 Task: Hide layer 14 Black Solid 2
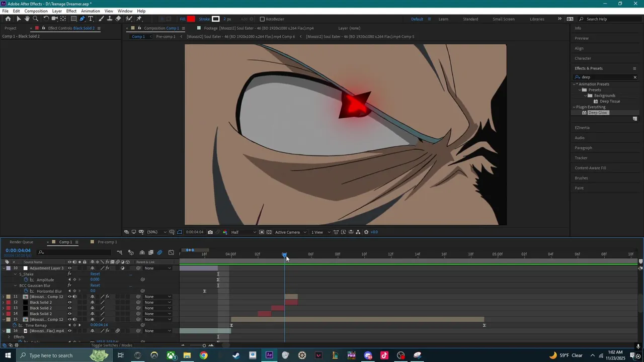click(69, 314)
